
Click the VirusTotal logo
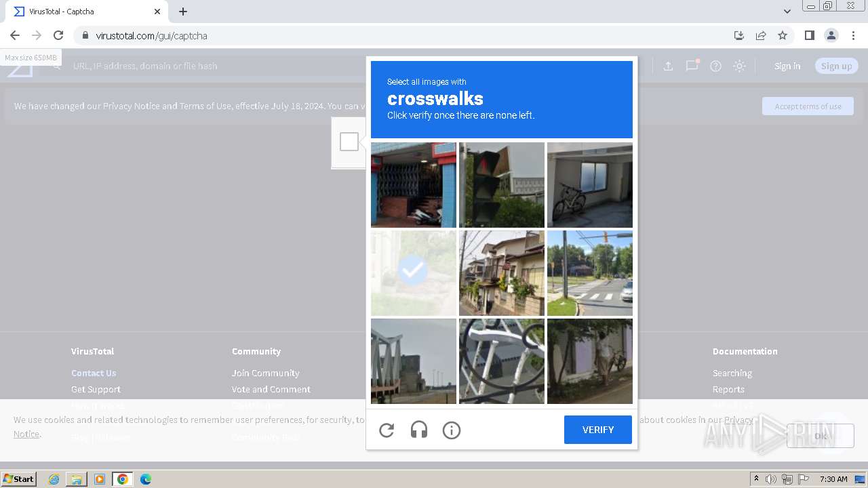(x=20, y=66)
